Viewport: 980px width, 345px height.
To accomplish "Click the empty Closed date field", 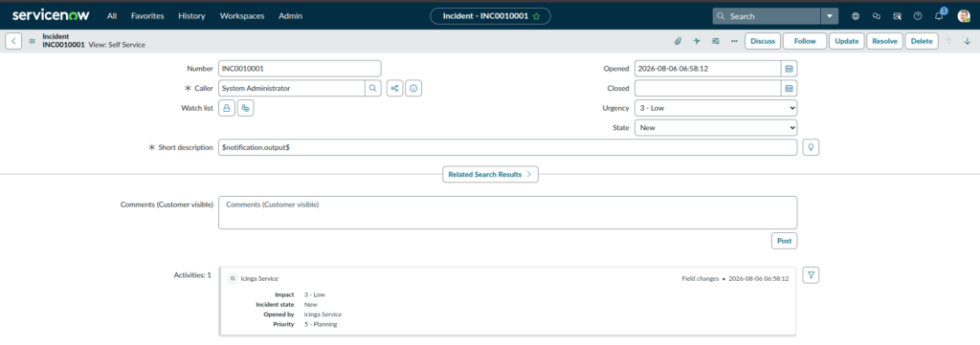I will click(707, 89).
